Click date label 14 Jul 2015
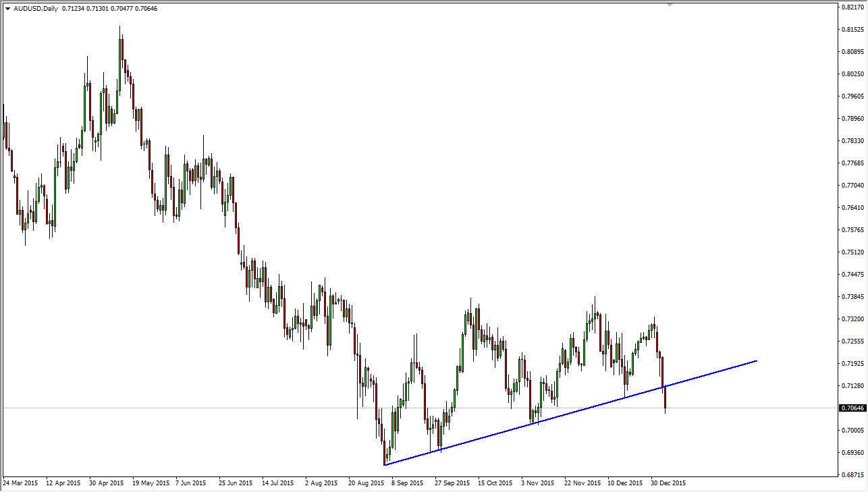Screen dimensions: 868x492 [278, 483]
